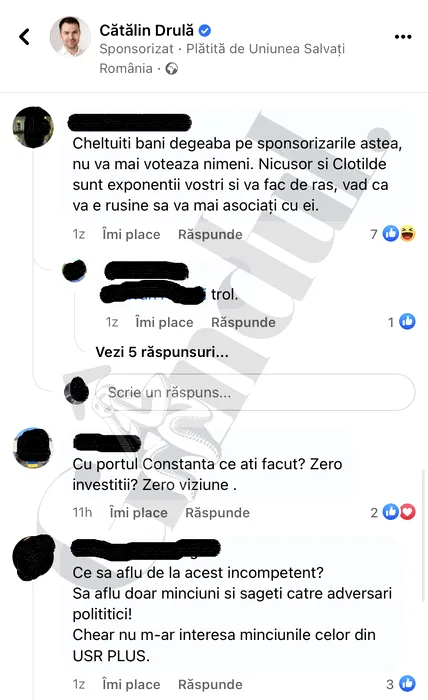
Task: Open the Cătălin Drulă page name
Action: pyautogui.click(x=146, y=30)
